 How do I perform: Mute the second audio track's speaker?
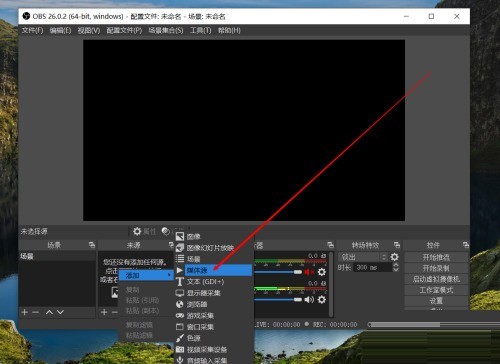pyautogui.click(x=309, y=300)
